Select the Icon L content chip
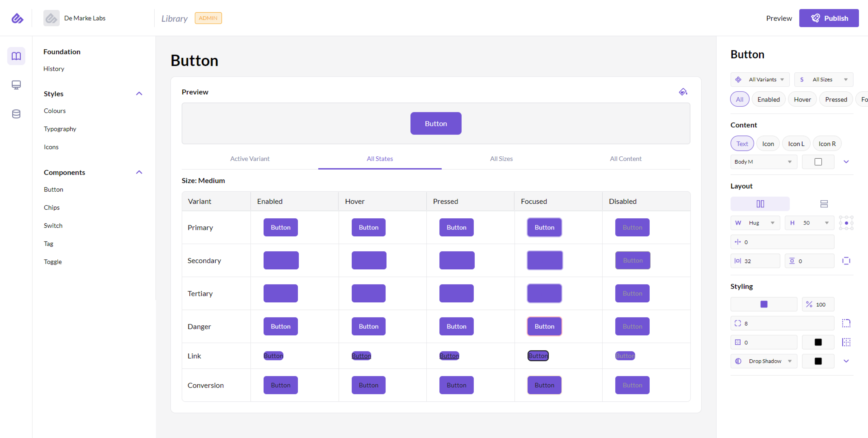This screenshot has height=438, width=868. point(796,144)
